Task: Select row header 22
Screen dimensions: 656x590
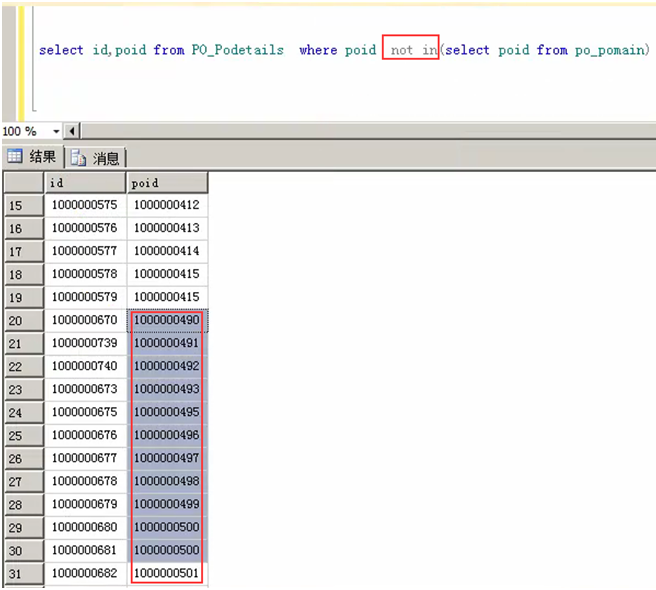Action: 24,367
